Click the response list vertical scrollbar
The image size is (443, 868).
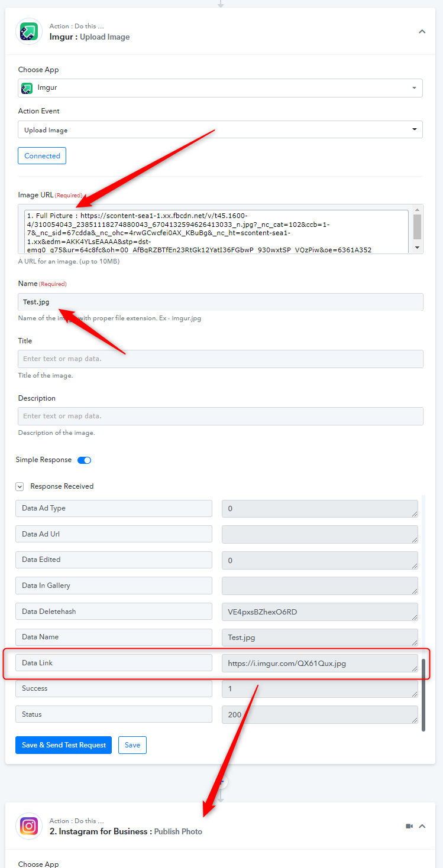pyautogui.click(x=423, y=694)
